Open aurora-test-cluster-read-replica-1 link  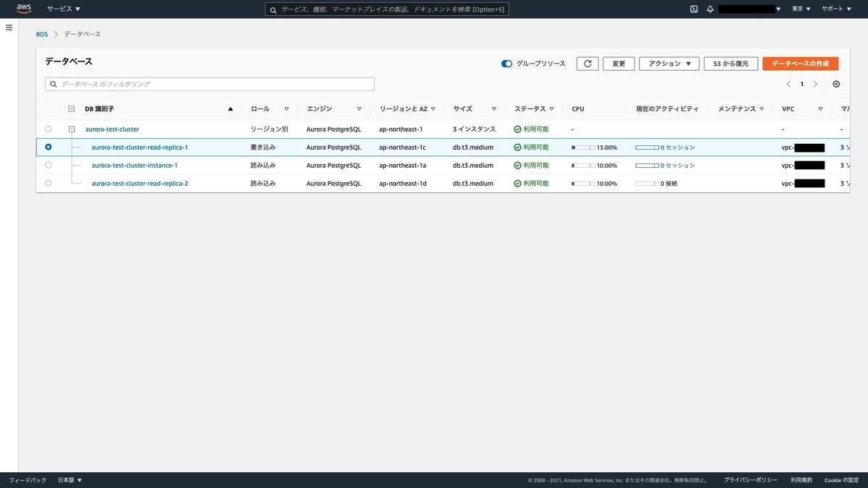click(x=140, y=147)
